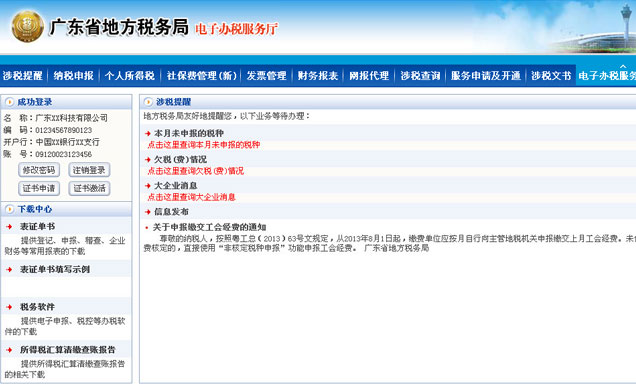Click the 大企业消息 heading
This screenshot has width=636, height=387.
click(176, 186)
